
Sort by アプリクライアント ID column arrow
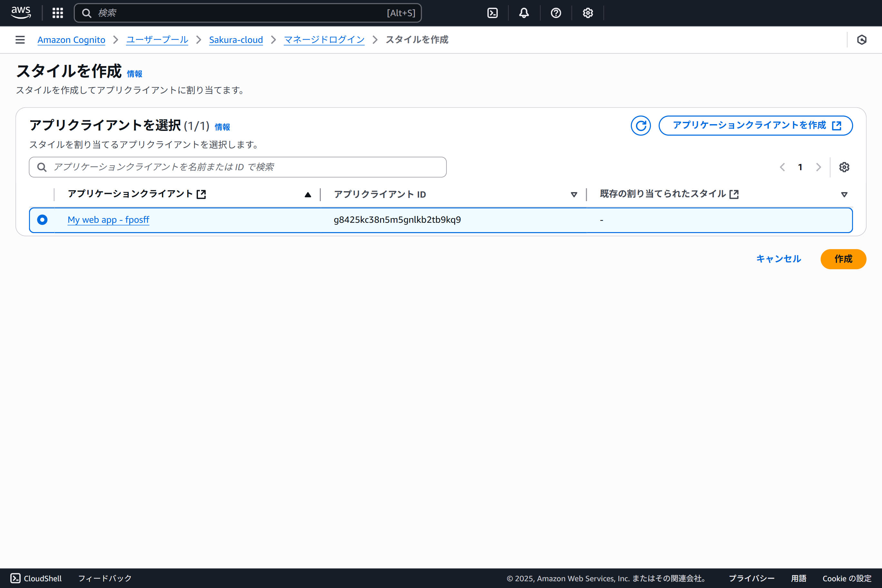coord(574,194)
